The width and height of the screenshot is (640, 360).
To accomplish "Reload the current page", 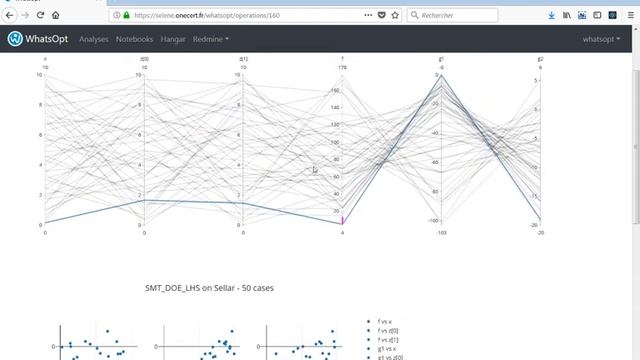I will 40,16.
